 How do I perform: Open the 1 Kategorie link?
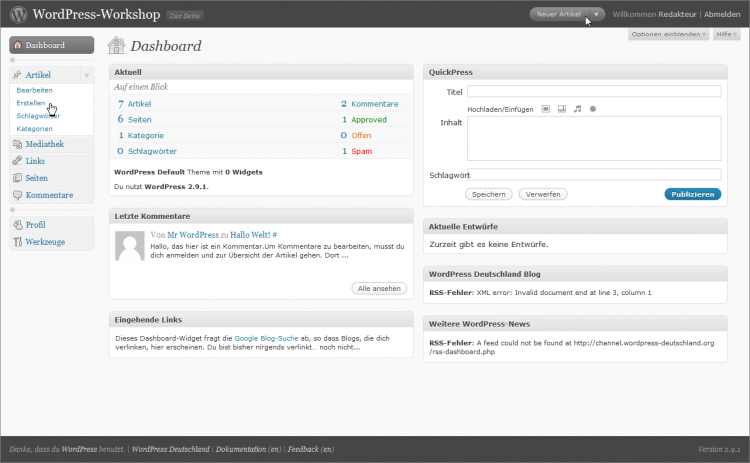pyautogui.click(x=141, y=135)
